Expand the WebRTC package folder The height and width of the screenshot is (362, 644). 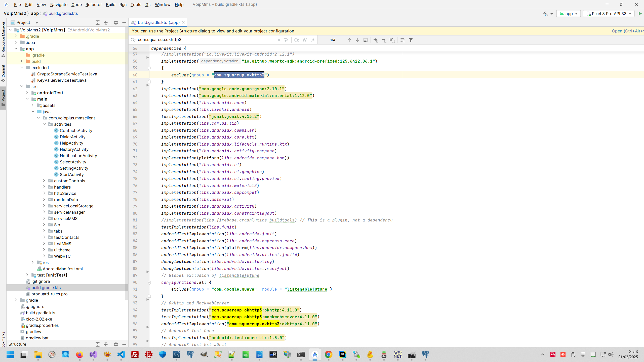click(44, 256)
